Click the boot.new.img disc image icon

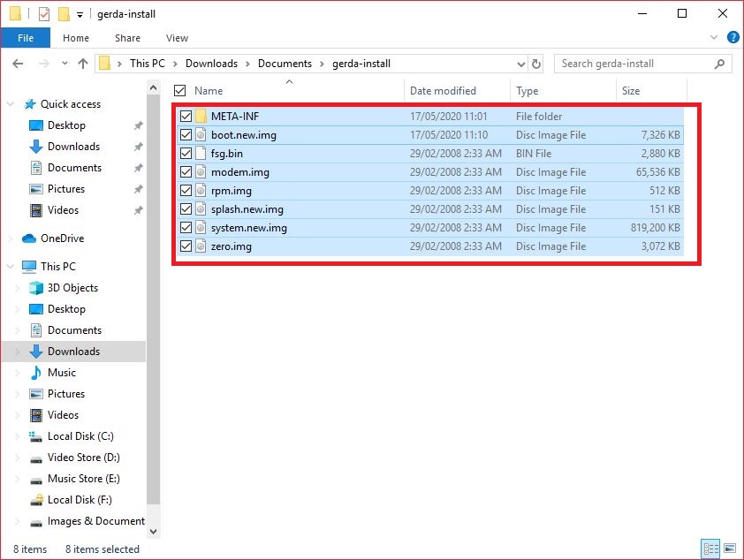(201, 134)
